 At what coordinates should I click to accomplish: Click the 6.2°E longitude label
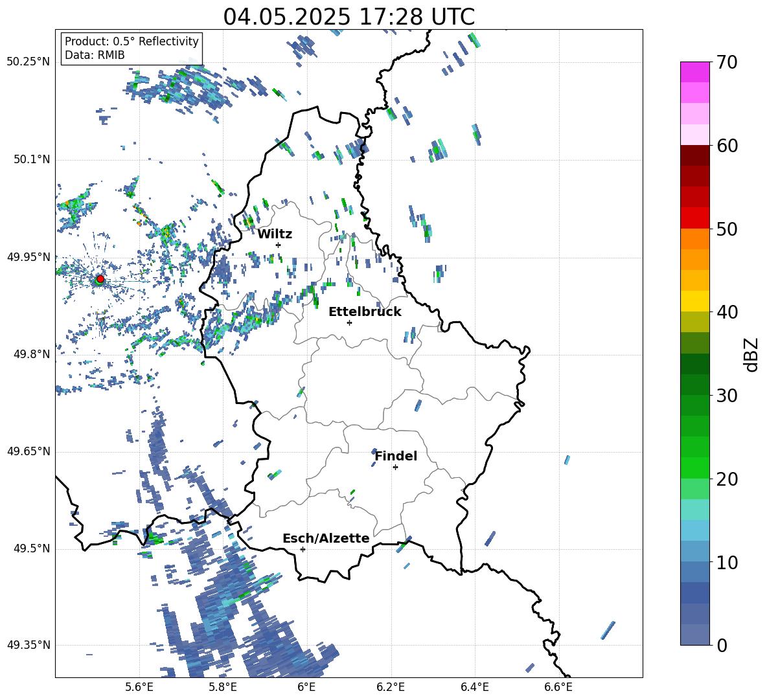(x=391, y=687)
